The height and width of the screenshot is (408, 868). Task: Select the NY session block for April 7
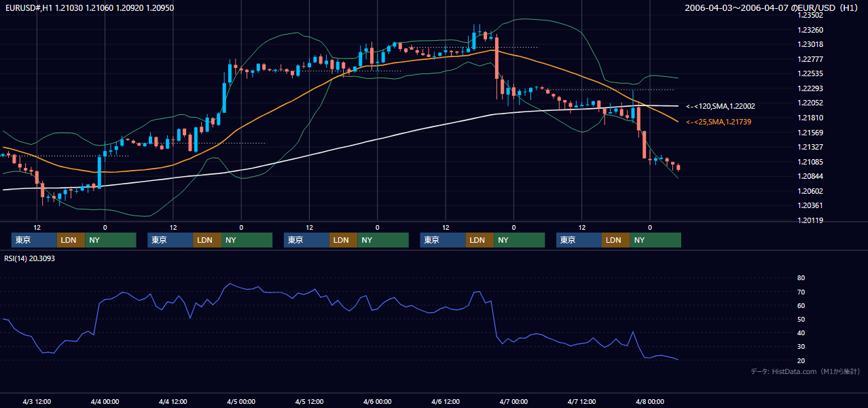pos(655,240)
